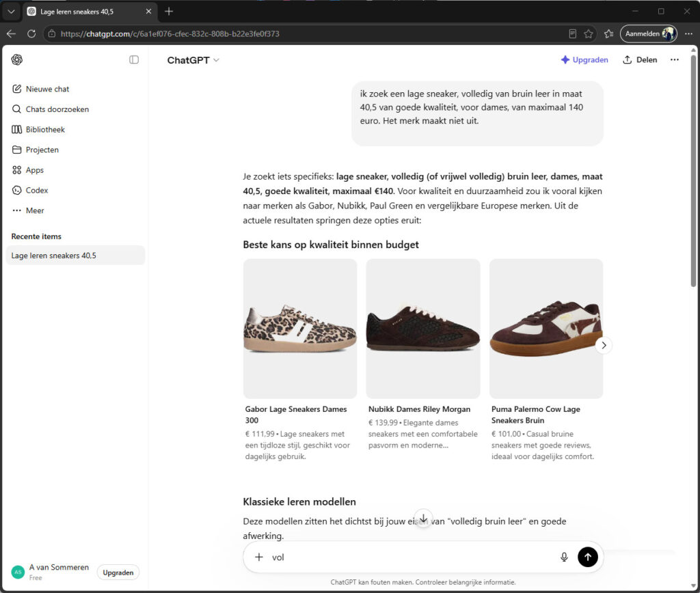Click the plus attach icon in message box

(x=259, y=557)
